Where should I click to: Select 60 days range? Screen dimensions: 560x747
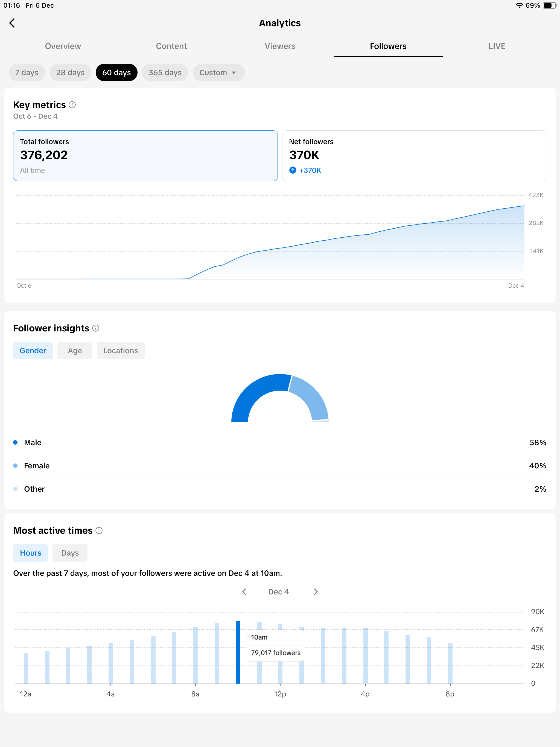(x=116, y=73)
